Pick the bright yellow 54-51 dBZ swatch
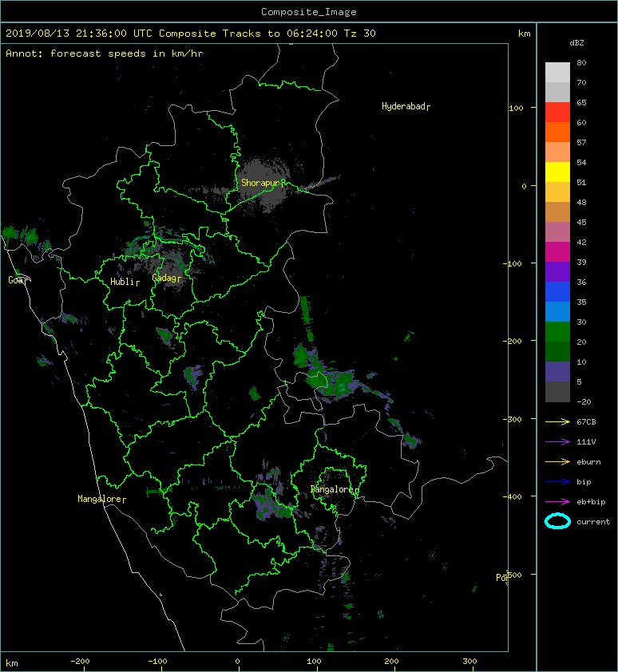Image resolution: width=618 pixels, height=672 pixels. point(557,172)
